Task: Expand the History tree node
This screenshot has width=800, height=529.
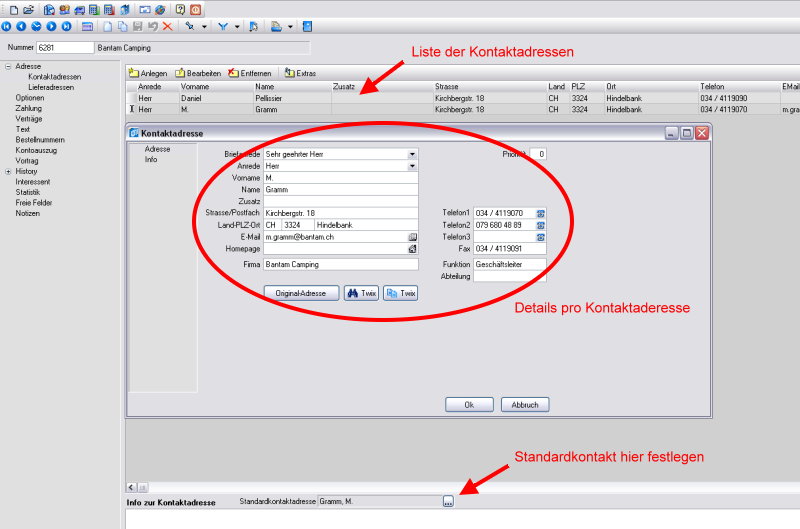Action: tap(8, 171)
